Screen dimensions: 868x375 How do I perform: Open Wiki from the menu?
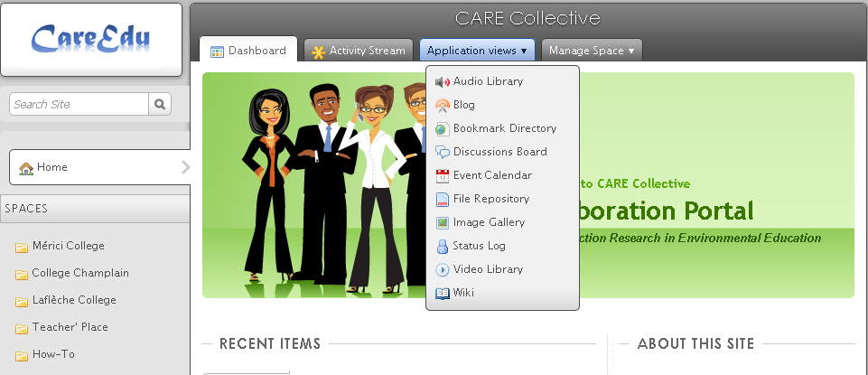(502, 293)
